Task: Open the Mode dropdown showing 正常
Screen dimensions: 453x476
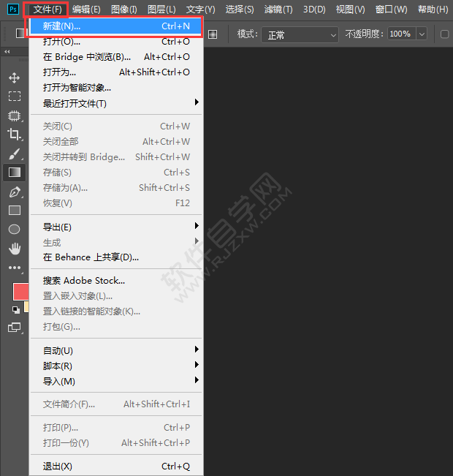Action: click(300, 35)
